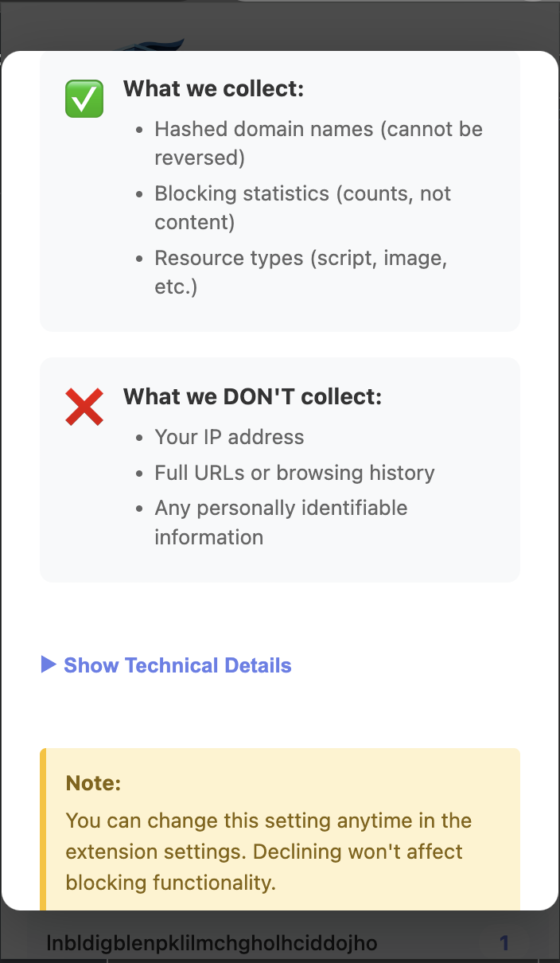This screenshot has height=963, width=560.
Task: Collapse the technical details disclosure triangle
Action: coord(48,665)
